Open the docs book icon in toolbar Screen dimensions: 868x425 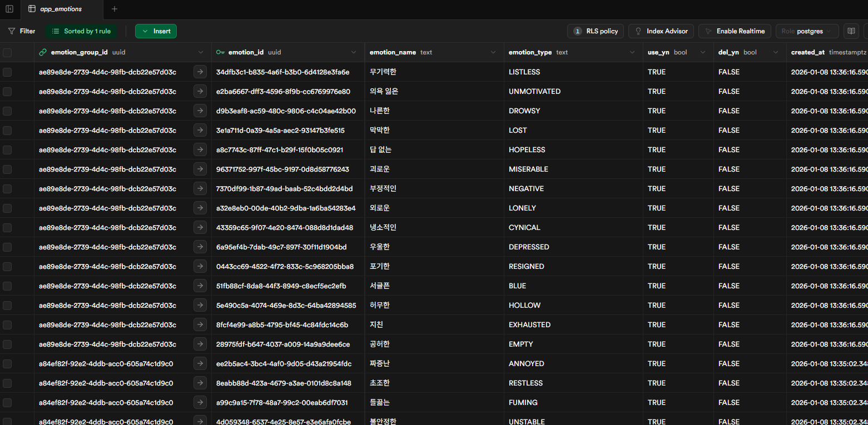coord(851,31)
